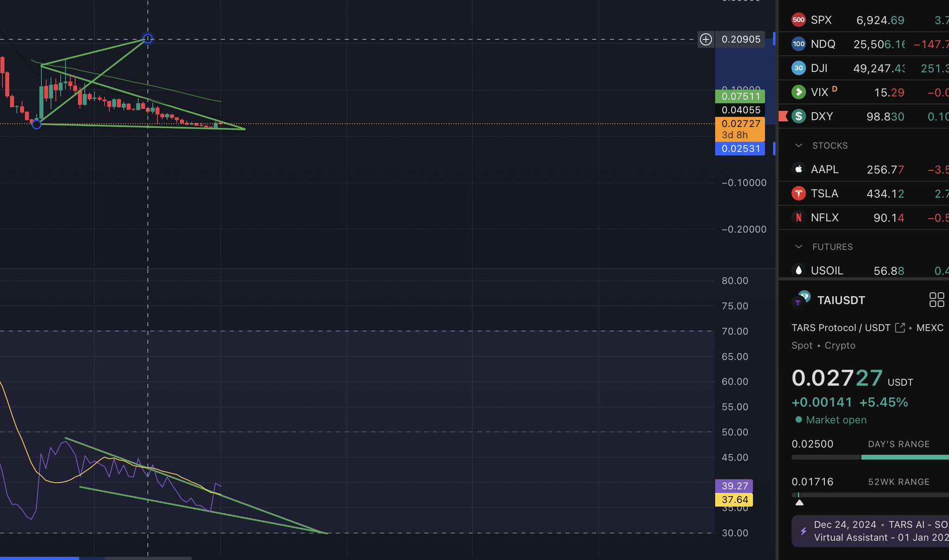Click the USOIL oil drop icon
This screenshot has height=560, width=949.
pyautogui.click(x=798, y=270)
